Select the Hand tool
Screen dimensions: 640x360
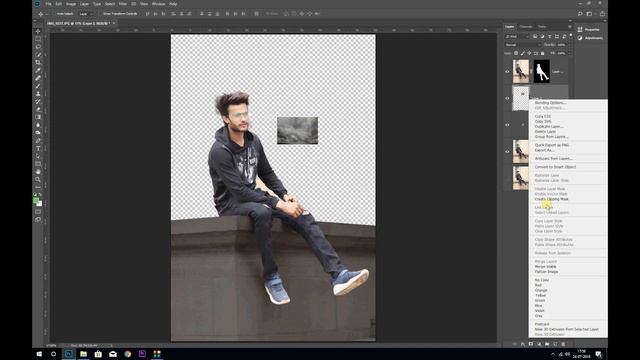[38, 172]
